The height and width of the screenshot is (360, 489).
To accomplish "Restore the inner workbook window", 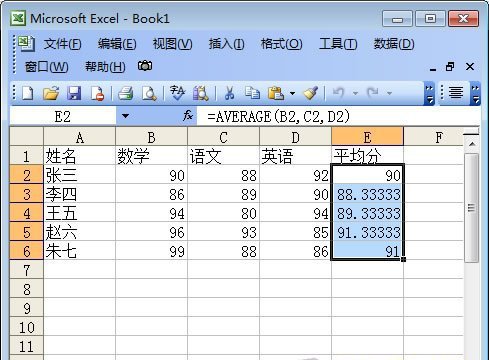I will pos(450,67).
